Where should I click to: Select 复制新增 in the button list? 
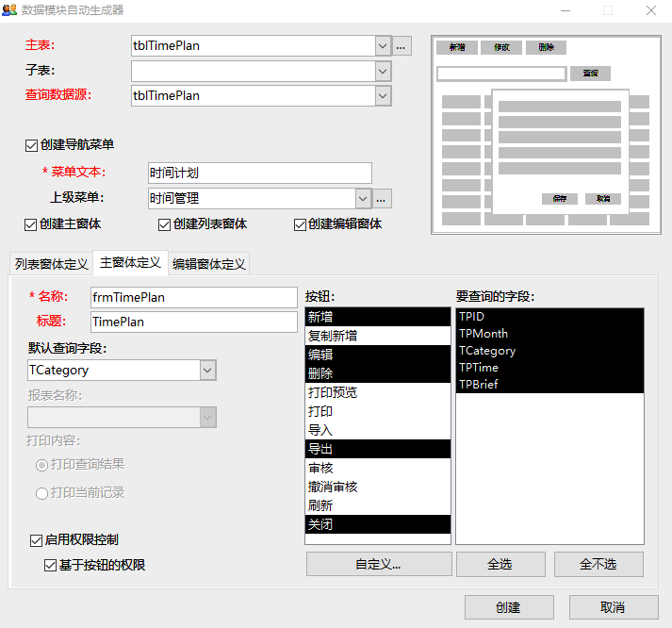tap(378, 336)
